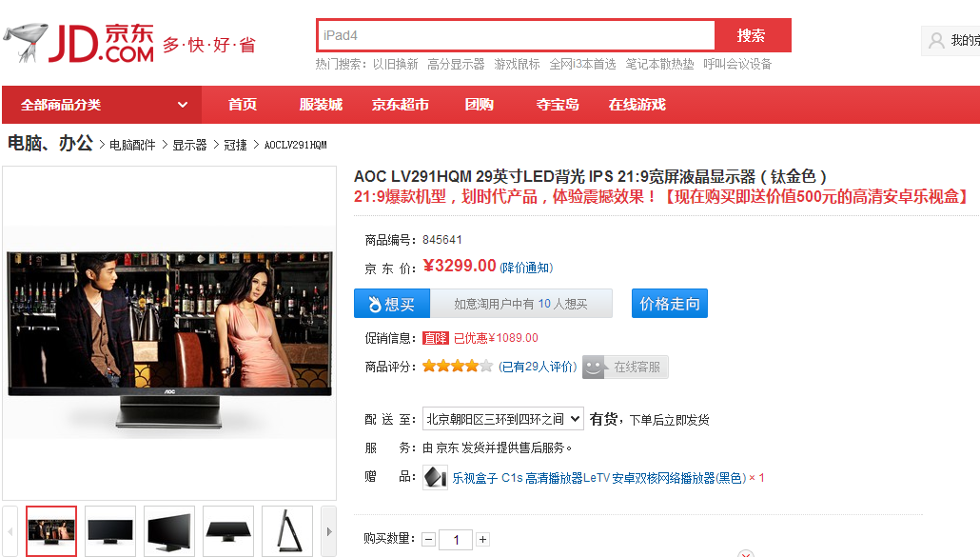Click the main product image of AOC monitor
980x557 pixels.
click(x=169, y=333)
